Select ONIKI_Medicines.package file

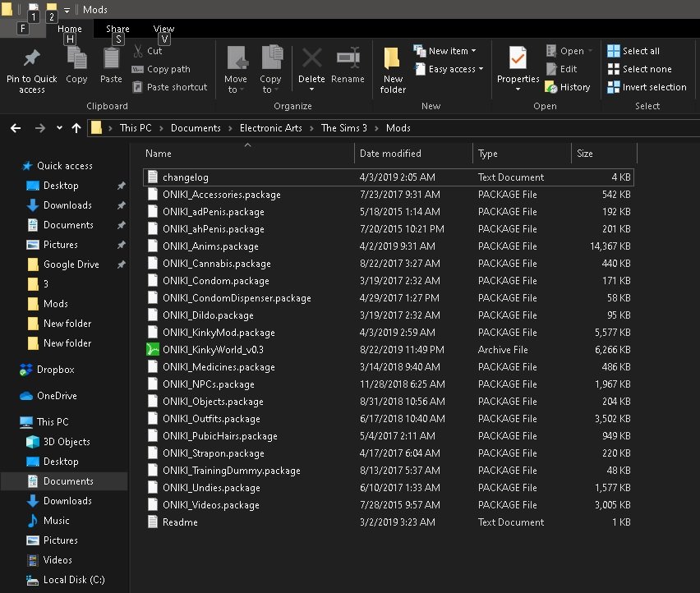[389, 367]
